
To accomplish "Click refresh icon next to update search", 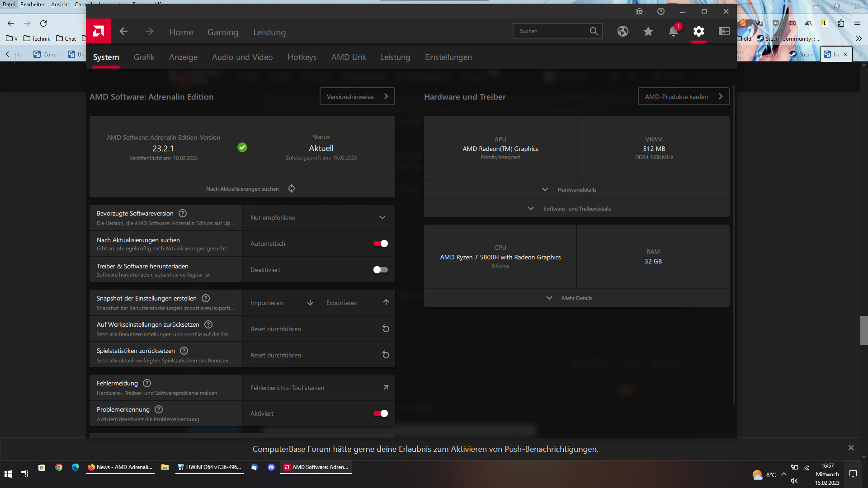I will pyautogui.click(x=292, y=188).
